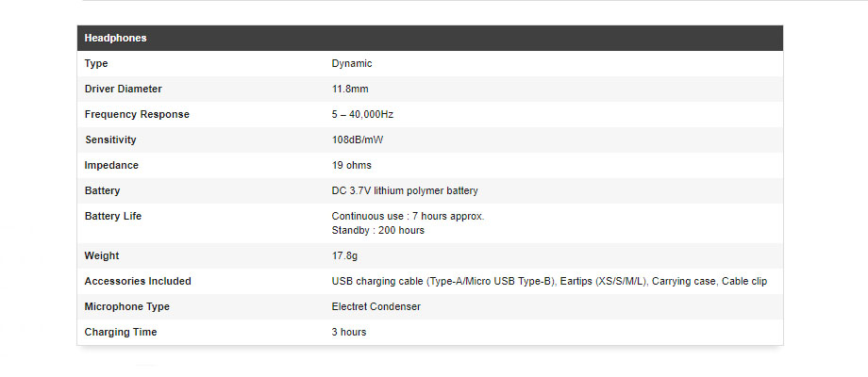This screenshot has height=377, width=868.
Task: Select the Impedance row label
Action: 111,165
